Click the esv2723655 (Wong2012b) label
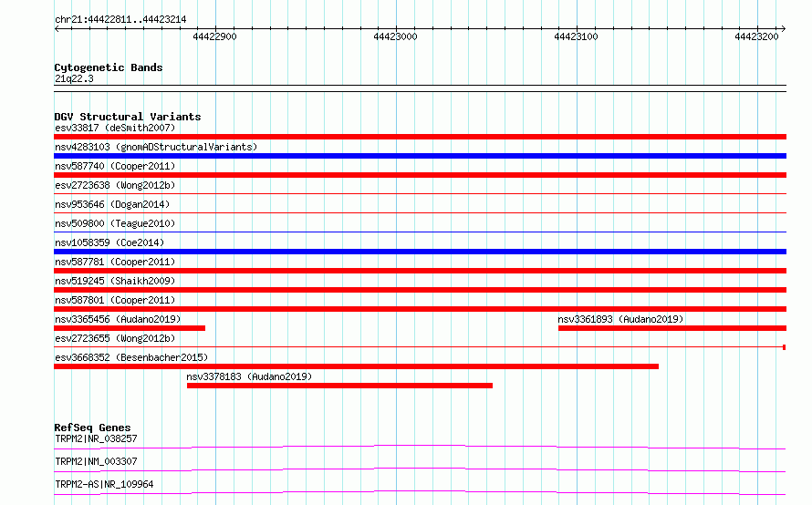The height and width of the screenshot is (505, 812). pyautogui.click(x=115, y=338)
